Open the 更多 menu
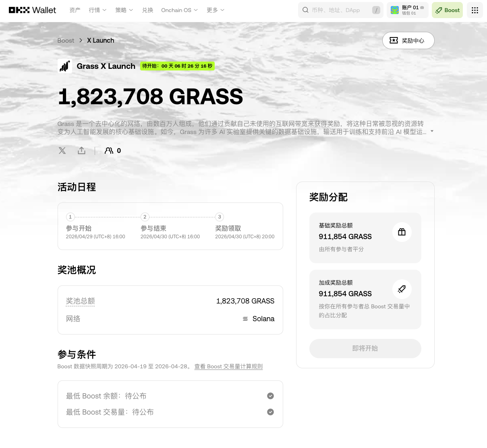Screen dimensions: 487x448 tap(215, 10)
